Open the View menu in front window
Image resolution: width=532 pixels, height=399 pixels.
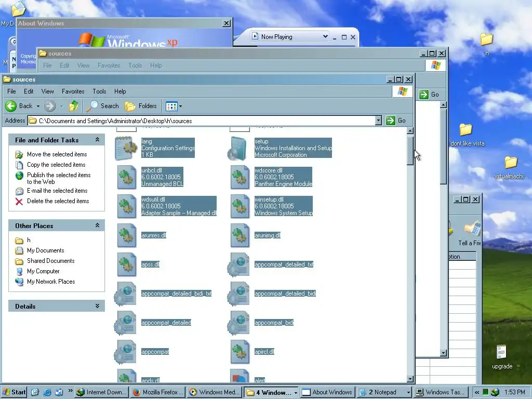(47, 91)
